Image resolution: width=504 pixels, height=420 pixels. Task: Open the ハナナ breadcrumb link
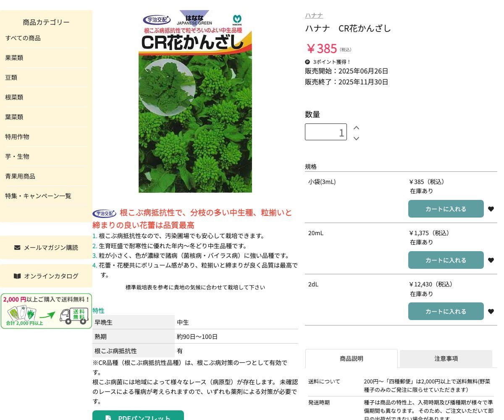coord(314,15)
